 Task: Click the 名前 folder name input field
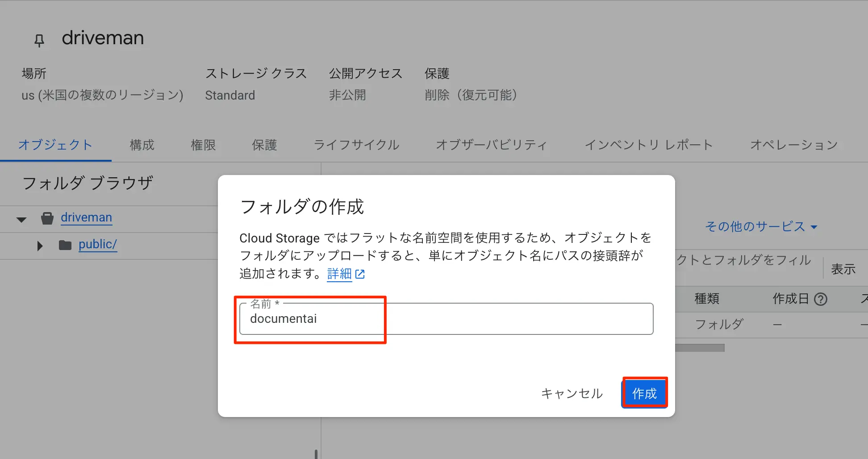447,319
